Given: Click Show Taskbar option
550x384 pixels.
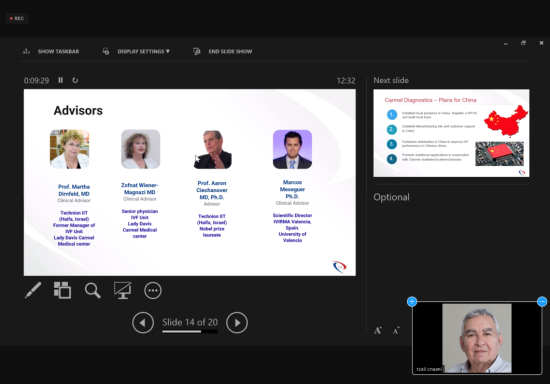Looking at the screenshot, I should coord(51,52).
